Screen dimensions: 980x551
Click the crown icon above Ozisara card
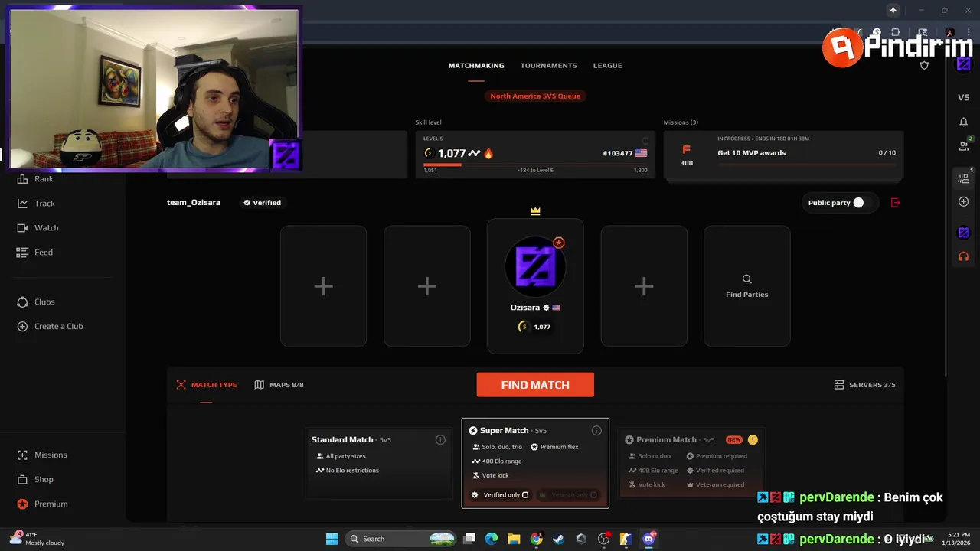pyautogui.click(x=535, y=210)
